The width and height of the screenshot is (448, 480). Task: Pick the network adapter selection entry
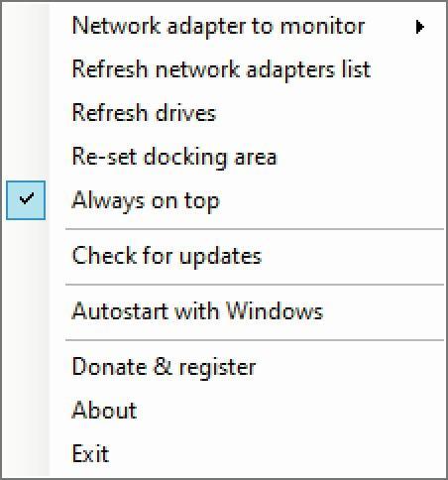223,26
